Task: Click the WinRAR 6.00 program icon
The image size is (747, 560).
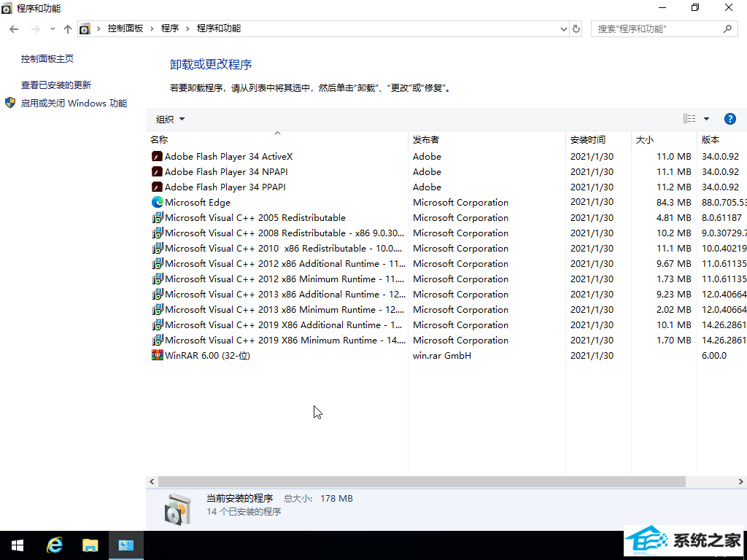Action: (x=158, y=355)
